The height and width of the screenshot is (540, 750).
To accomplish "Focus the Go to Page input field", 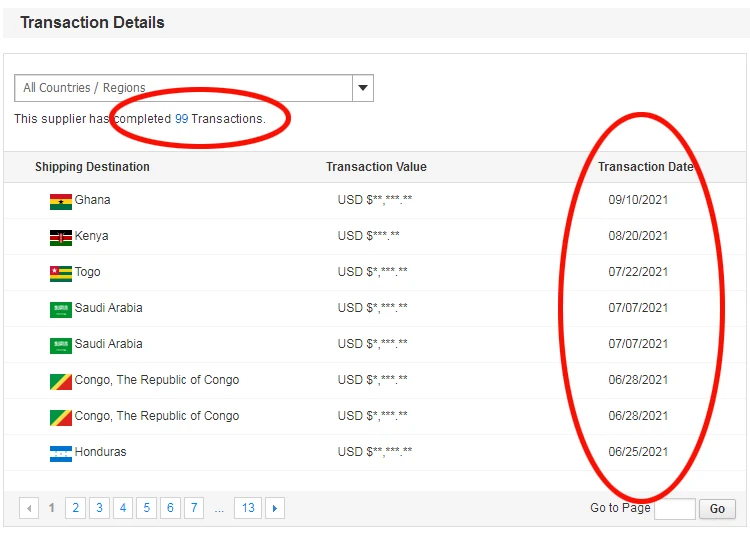I will click(x=674, y=508).
